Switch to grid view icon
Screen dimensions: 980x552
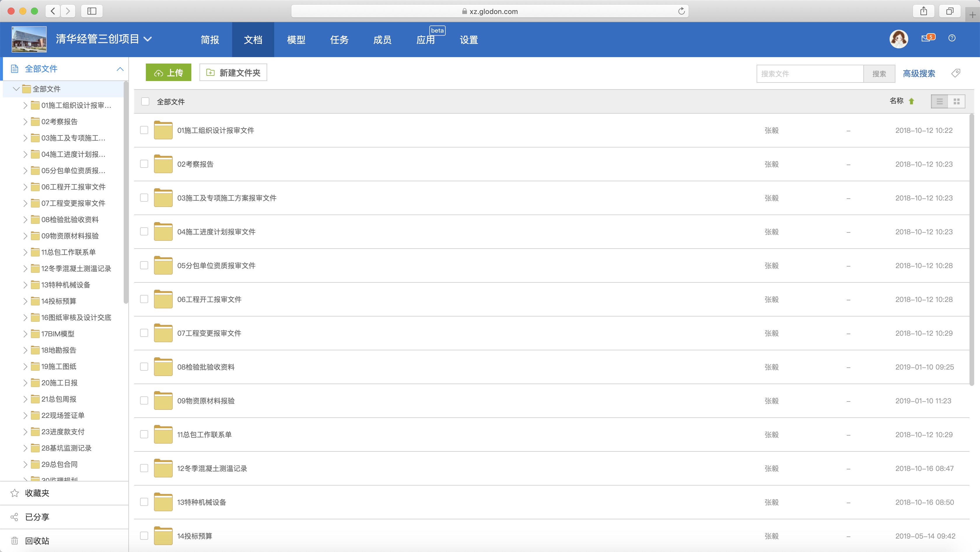[x=956, y=101]
